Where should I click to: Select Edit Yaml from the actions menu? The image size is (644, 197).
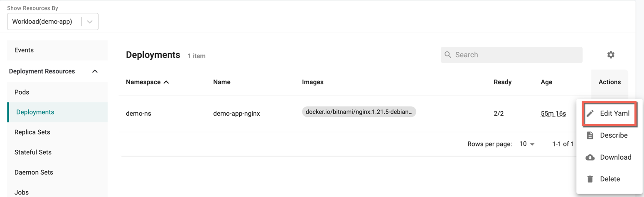coord(609,113)
